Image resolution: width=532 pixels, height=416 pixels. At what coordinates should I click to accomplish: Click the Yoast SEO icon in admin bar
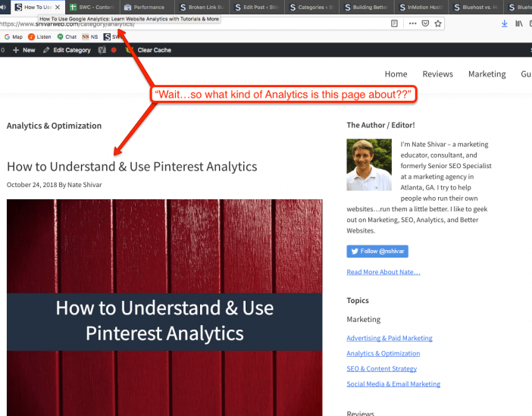point(102,50)
